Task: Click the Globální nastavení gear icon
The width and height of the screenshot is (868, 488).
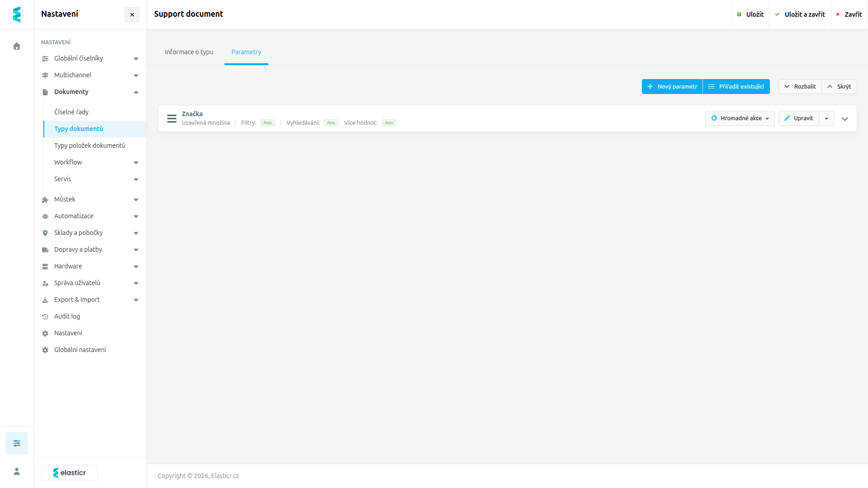Action: coord(45,350)
